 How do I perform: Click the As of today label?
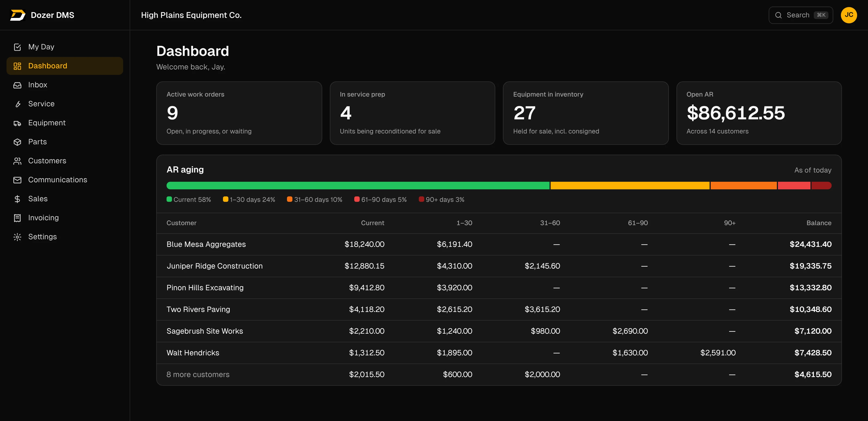coord(813,170)
